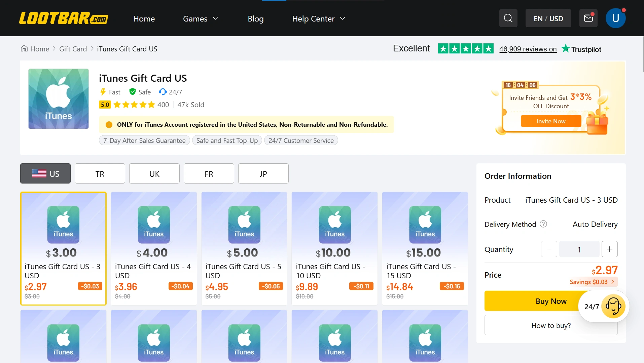Select the iTunes Gift Card US - 3 USD option

pyautogui.click(x=63, y=248)
